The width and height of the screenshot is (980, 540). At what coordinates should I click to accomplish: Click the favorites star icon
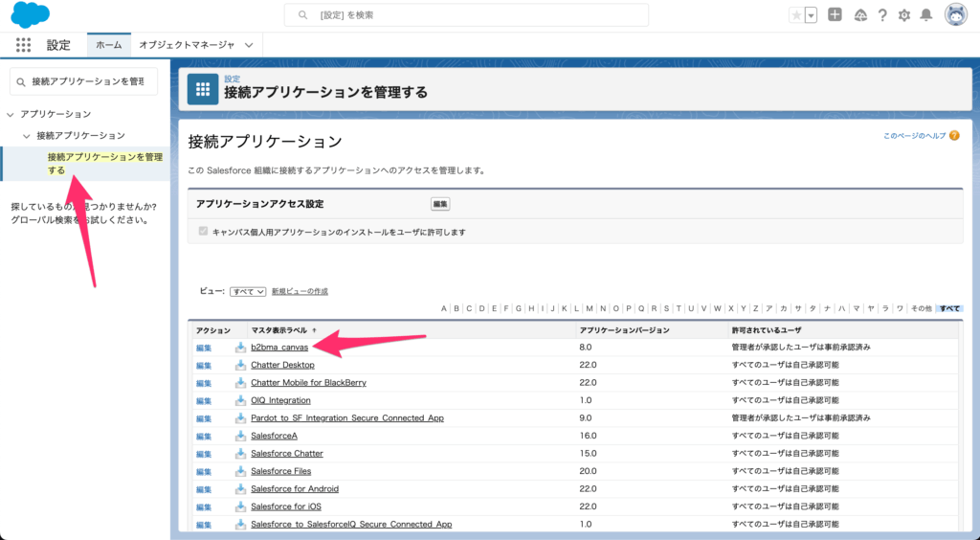796,15
